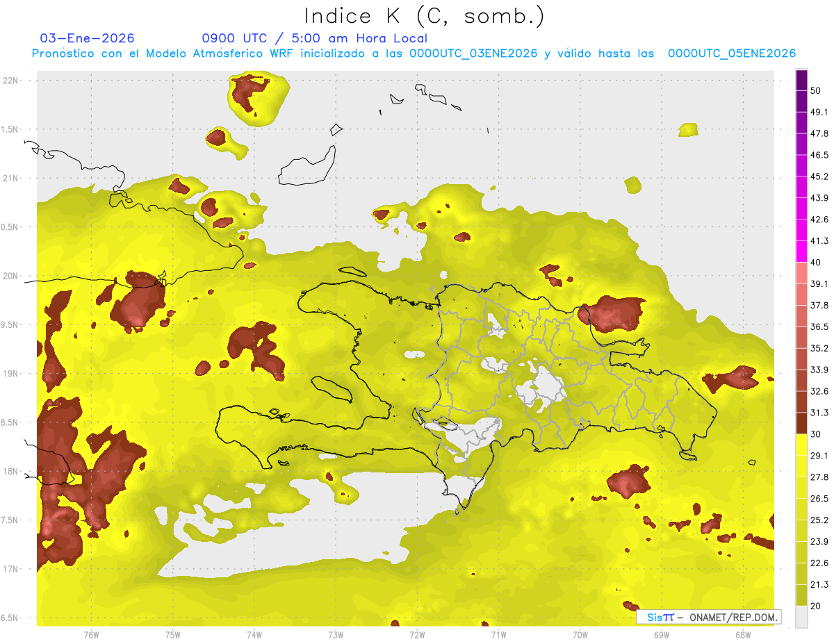The image size is (834, 644).
Task: Click the "69W" longitude label
Action: (x=662, y=635)
